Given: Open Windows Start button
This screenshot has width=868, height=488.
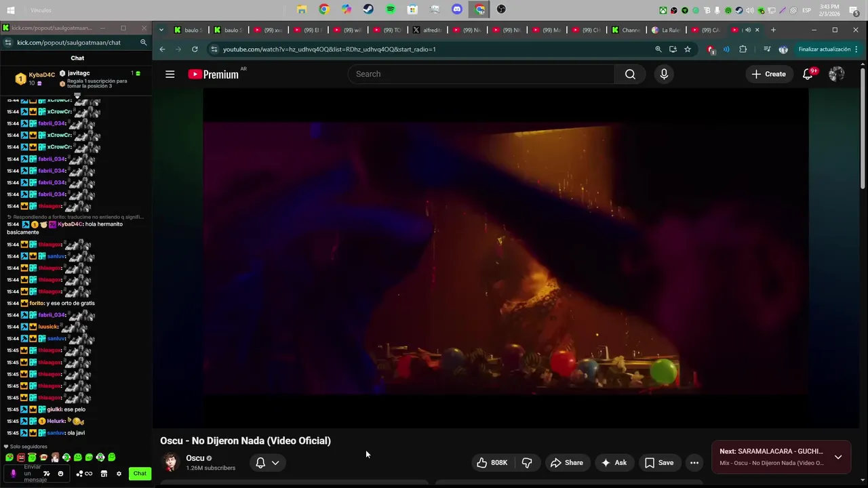Looking at the screenshot, I should coord(10,10).
